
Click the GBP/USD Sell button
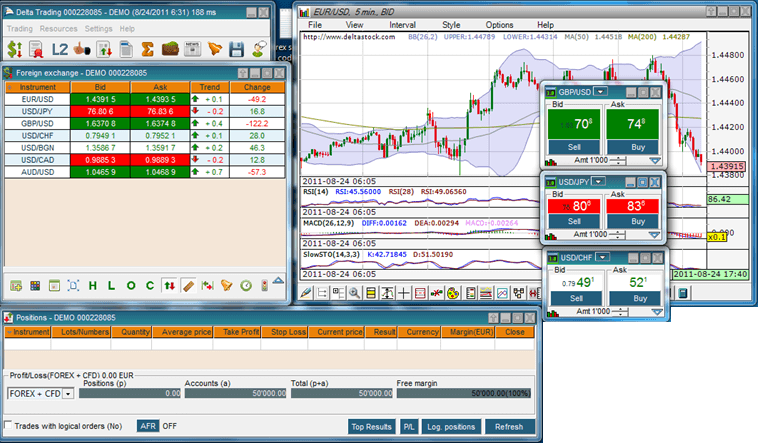coord(574,147)
